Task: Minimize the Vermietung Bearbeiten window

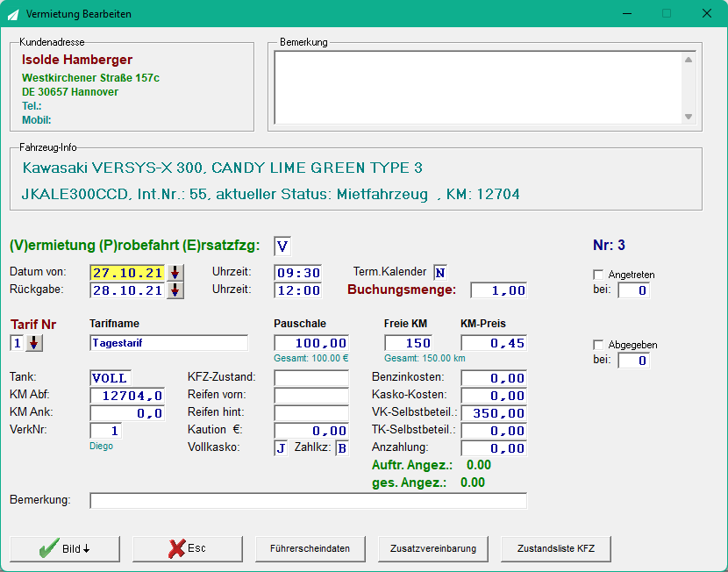Action: (x=627, y=14)
